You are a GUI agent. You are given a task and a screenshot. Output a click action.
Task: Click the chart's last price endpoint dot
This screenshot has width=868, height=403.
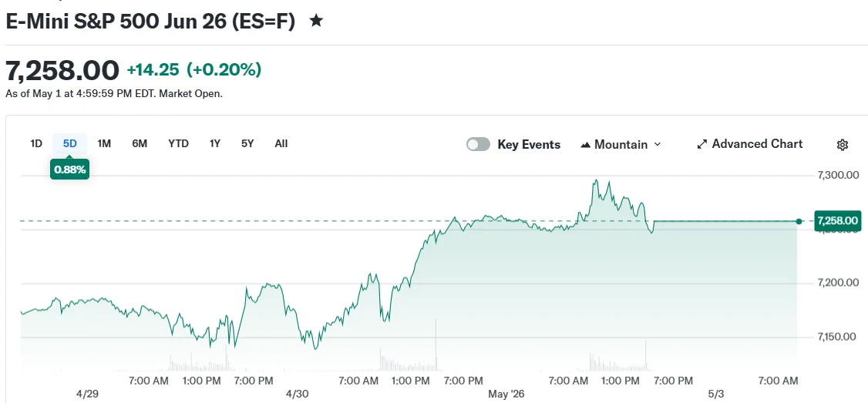(x=799, y=221)
